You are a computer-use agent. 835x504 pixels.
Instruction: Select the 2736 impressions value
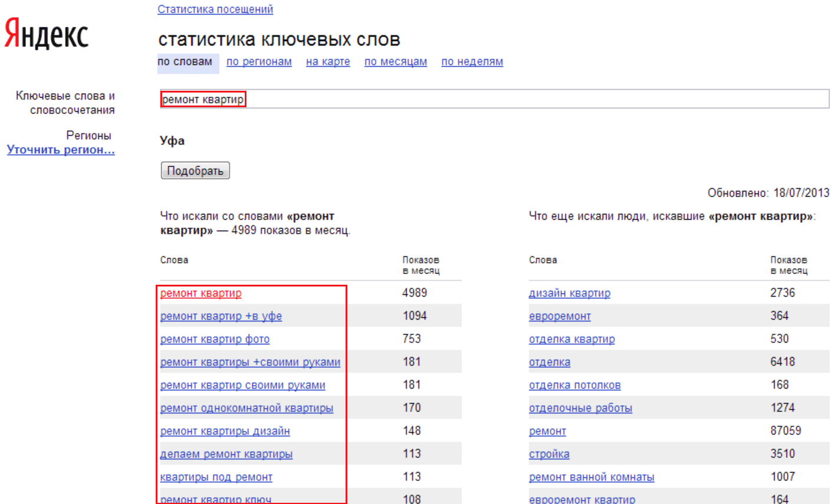[783, 293]
